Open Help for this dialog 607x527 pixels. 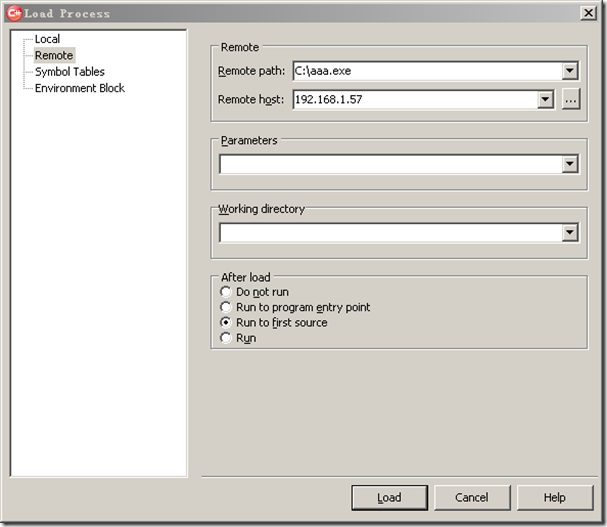pos(555,498)
